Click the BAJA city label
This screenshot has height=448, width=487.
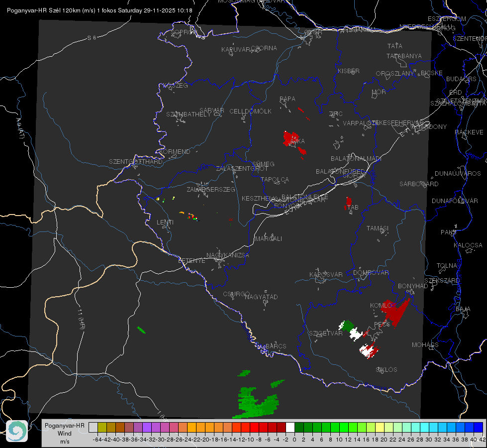click(x=463, y=309)
